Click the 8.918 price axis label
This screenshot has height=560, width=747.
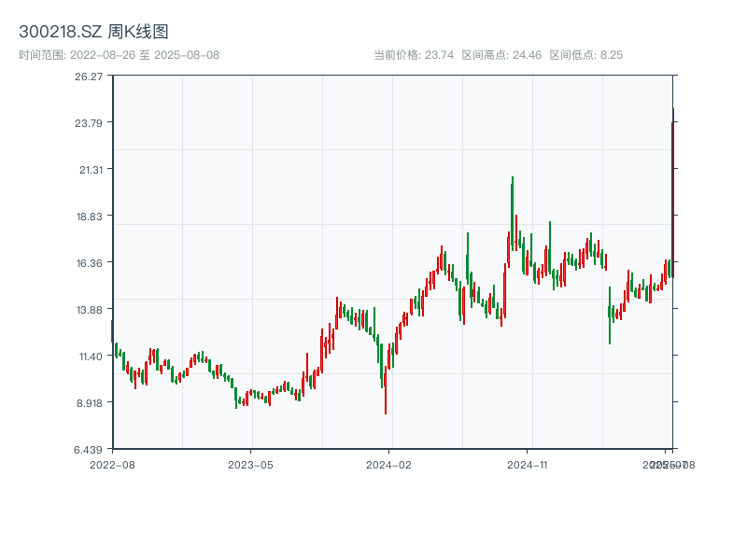point(89,403)
